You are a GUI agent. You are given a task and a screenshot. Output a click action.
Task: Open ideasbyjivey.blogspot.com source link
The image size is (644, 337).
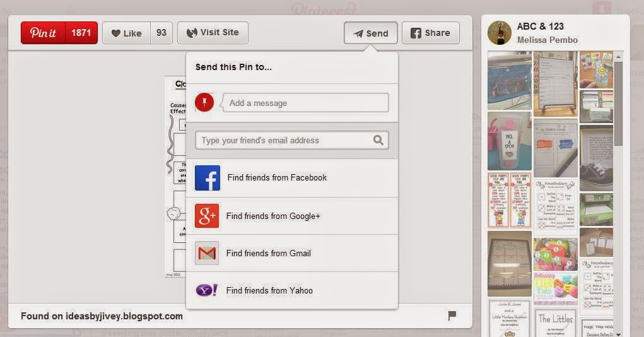click(x=124, y=316)
